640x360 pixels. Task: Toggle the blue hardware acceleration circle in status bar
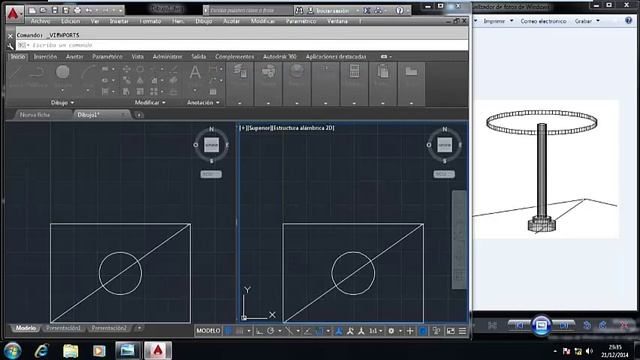pyautogui.click(x=423, y=331)
